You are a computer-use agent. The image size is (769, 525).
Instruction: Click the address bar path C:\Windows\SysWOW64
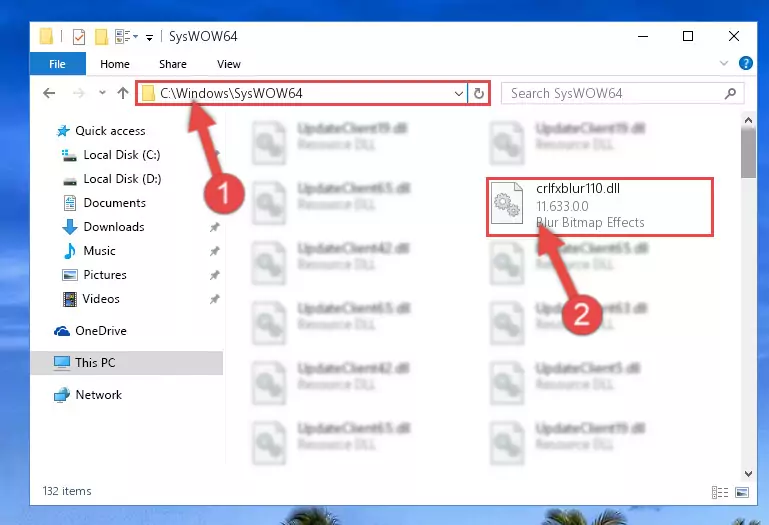click(231, 93)
